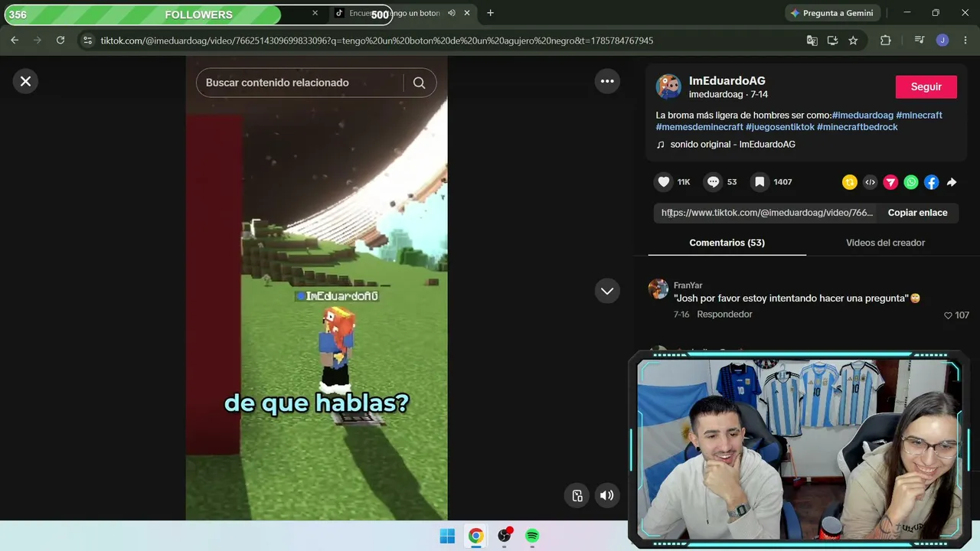Click the Copiar enlace button
The width and height of the screenshot is (980, 551).
[917, 213]
